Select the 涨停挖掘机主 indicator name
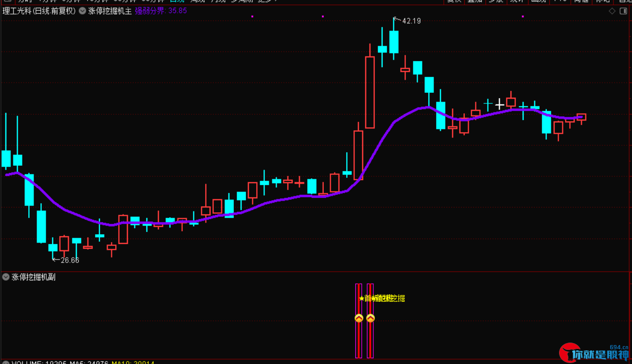Image resolution: width=632 pixels, height=364 pixels. (110, 11)
